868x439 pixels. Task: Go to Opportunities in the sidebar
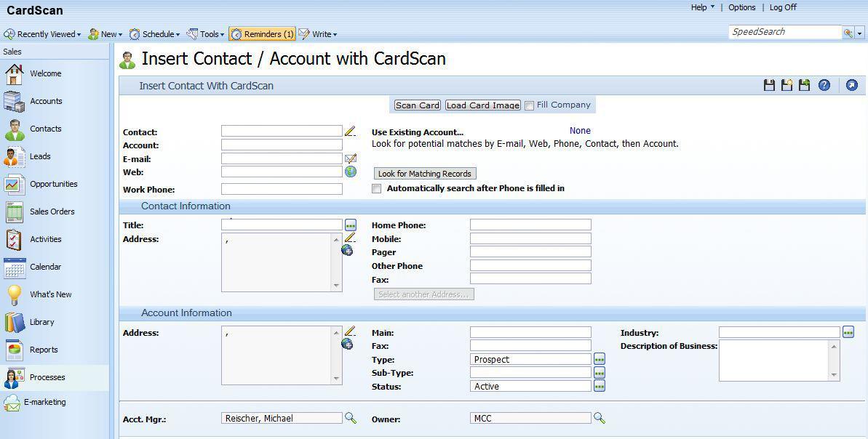53,184
